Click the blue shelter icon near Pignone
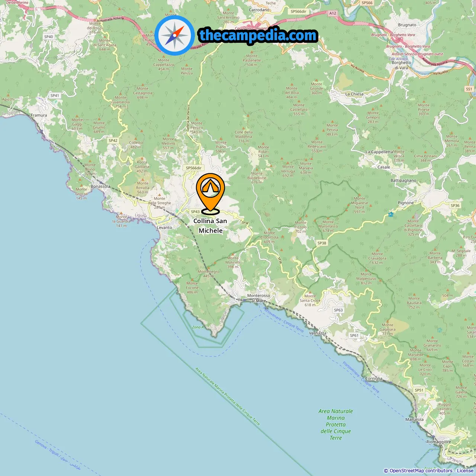The height and width of the screenshot is (476, 476). coord(391,215)
